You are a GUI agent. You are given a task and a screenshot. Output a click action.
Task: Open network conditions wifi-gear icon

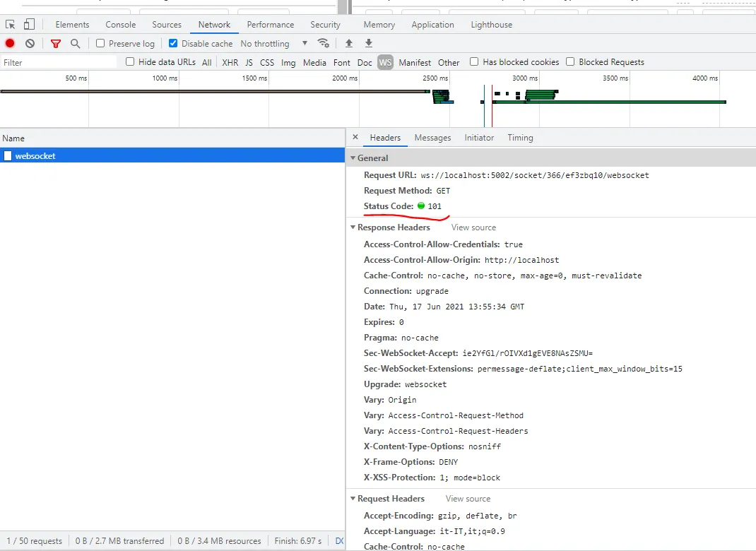click(324, 43)
